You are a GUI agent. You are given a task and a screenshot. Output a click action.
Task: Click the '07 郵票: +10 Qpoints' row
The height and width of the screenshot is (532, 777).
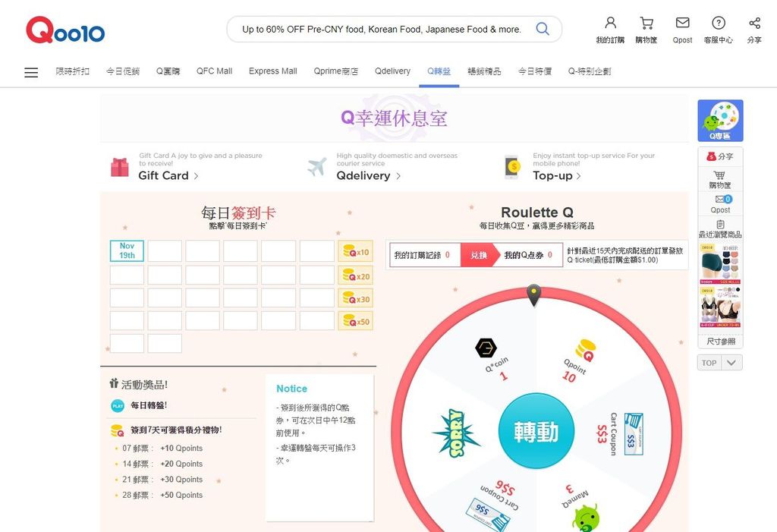click(162, 449)
